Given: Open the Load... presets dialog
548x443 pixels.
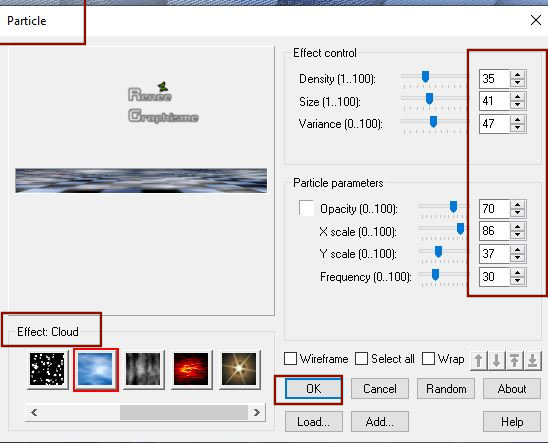Looking at the screenshot, I should pyautogui.click(x=313, y=422).
